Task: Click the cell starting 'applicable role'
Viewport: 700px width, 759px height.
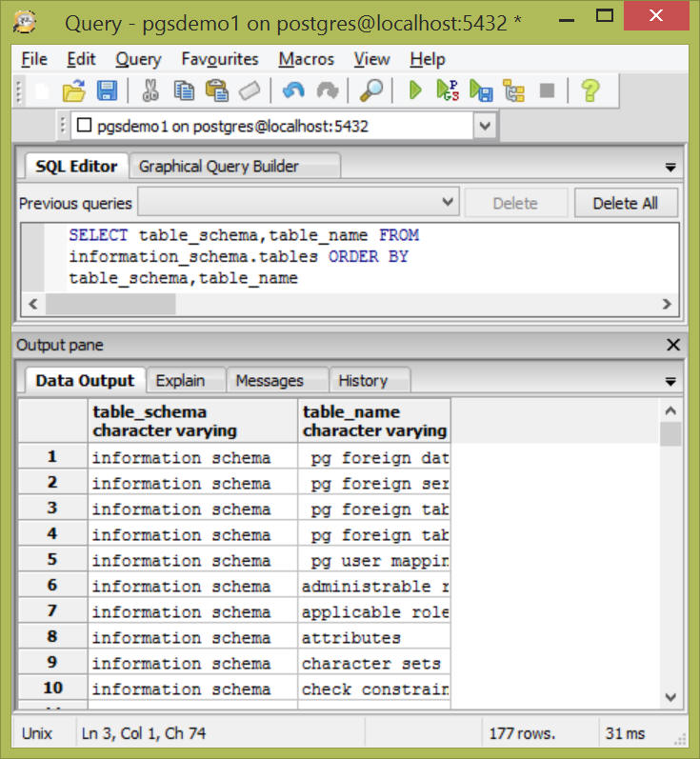Action: tap(374, 610)
